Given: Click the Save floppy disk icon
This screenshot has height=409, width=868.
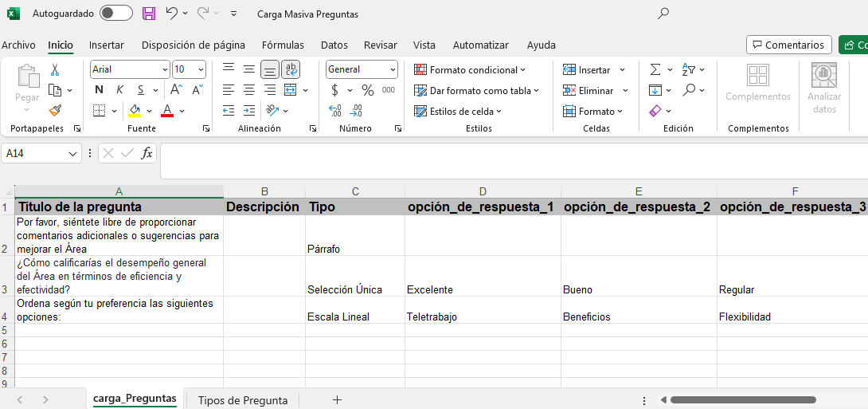Looking at the screenshot, I should [x=149, y=14].
